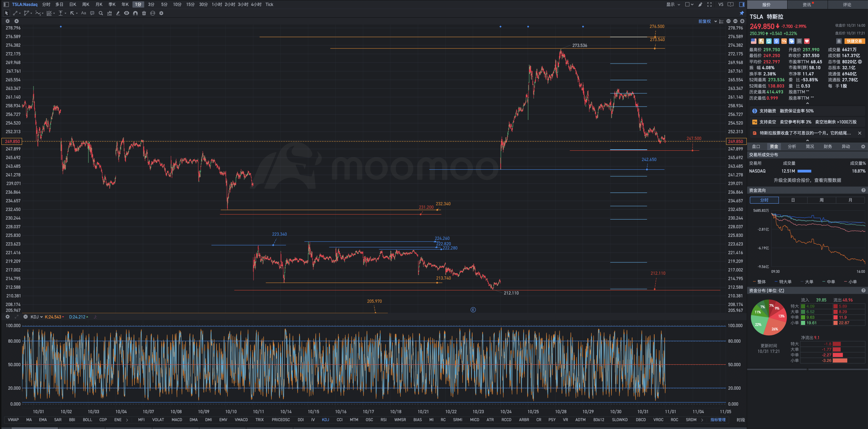The height and width of the screenshot is (429, 868).
Task: Select the Gann grid drawing tool
Action: tap(49, 13)
